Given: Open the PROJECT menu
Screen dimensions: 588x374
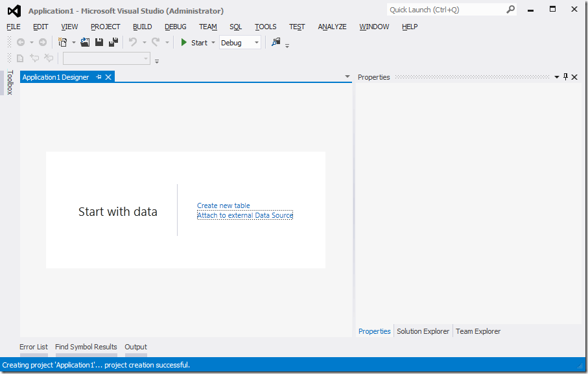Looking at the screenshot, I should pyautogui.click(x=106, y=27).
